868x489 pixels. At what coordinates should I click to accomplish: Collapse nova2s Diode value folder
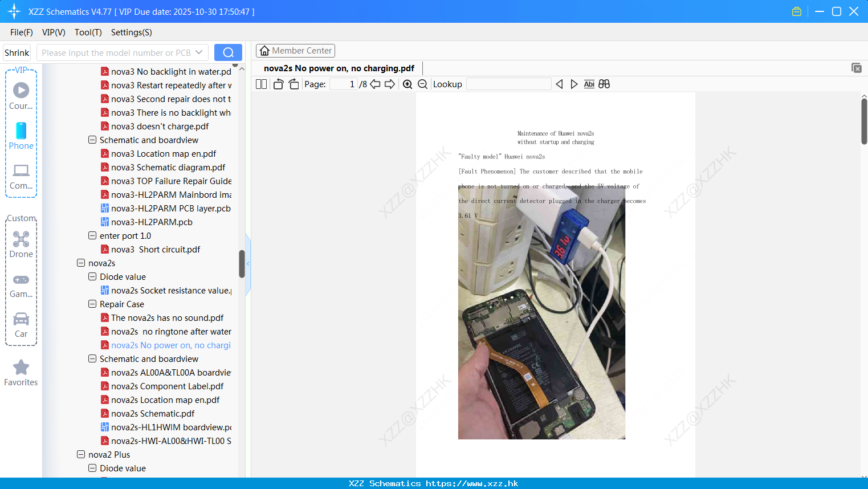92,277
